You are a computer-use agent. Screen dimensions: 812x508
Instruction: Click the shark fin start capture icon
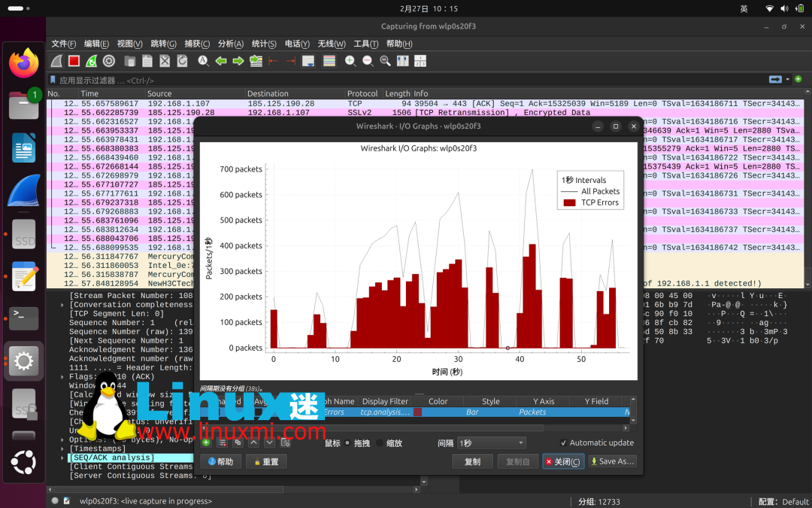click(x=56, y=61)
